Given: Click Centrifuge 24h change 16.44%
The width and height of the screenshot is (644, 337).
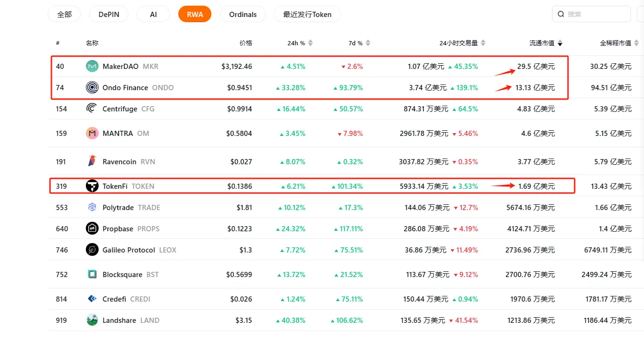Looking at the screenshot, I should click(x=291, y=109).
